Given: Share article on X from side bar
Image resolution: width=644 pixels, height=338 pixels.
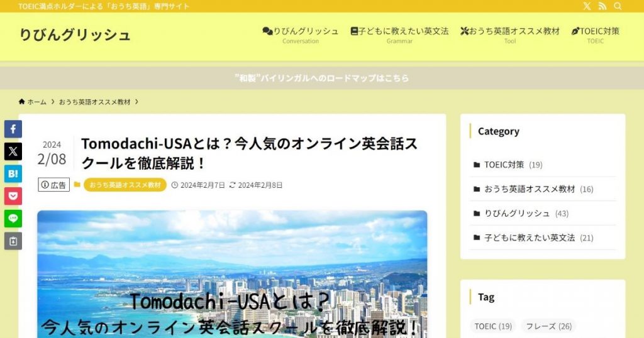Looking at the screenshot, I should pyautogui.click(x=13, y=151).
